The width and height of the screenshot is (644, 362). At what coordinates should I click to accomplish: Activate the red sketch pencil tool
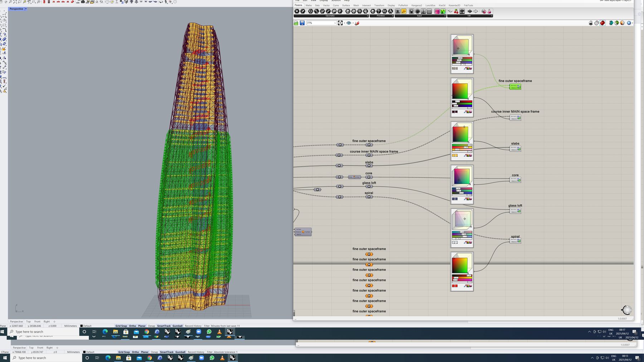tap(357, 23)
